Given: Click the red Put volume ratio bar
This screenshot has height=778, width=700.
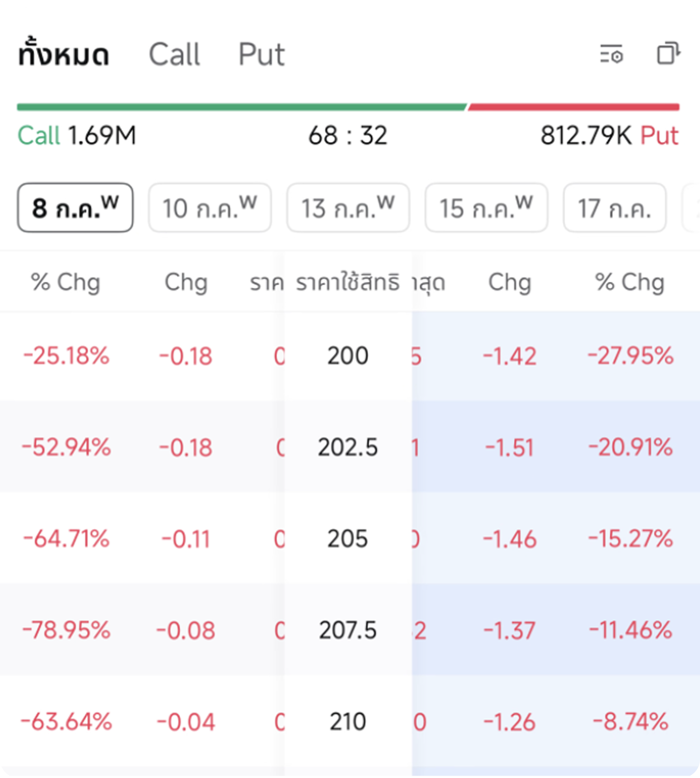Looking at the screenshot, I should click(574, 107).
